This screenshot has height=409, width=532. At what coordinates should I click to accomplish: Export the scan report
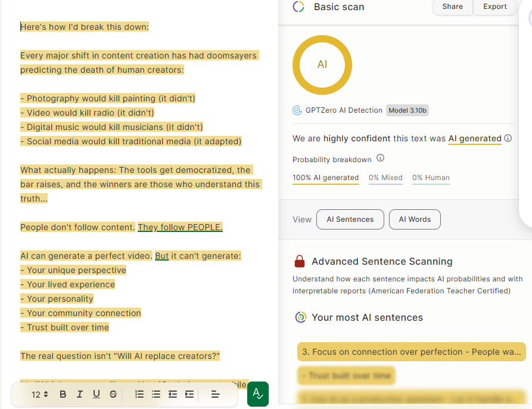(x=495, y=7)
